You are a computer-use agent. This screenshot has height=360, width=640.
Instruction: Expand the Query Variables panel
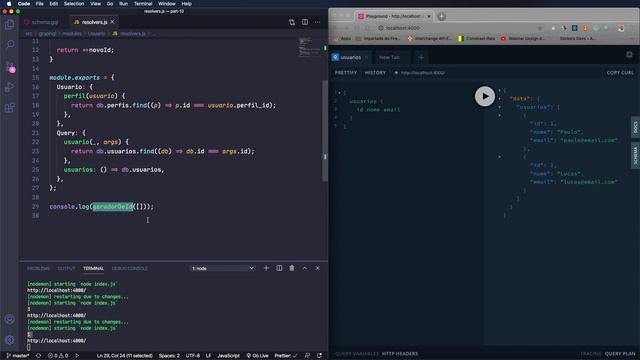357,354
